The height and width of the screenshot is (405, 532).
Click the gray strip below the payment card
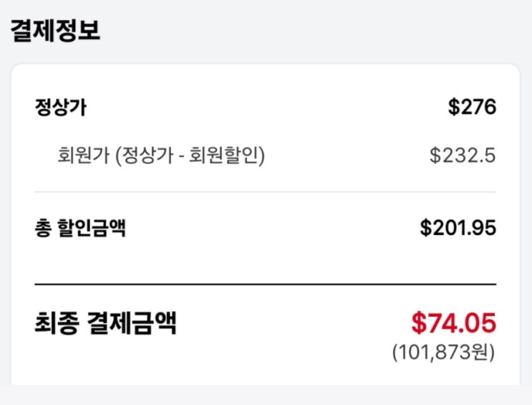click(x=265, y=395)
